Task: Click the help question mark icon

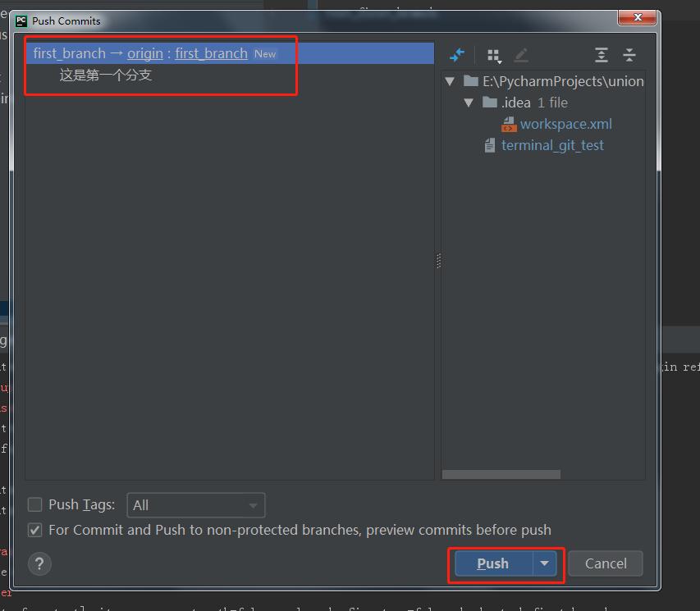Action: pos(39,563)
